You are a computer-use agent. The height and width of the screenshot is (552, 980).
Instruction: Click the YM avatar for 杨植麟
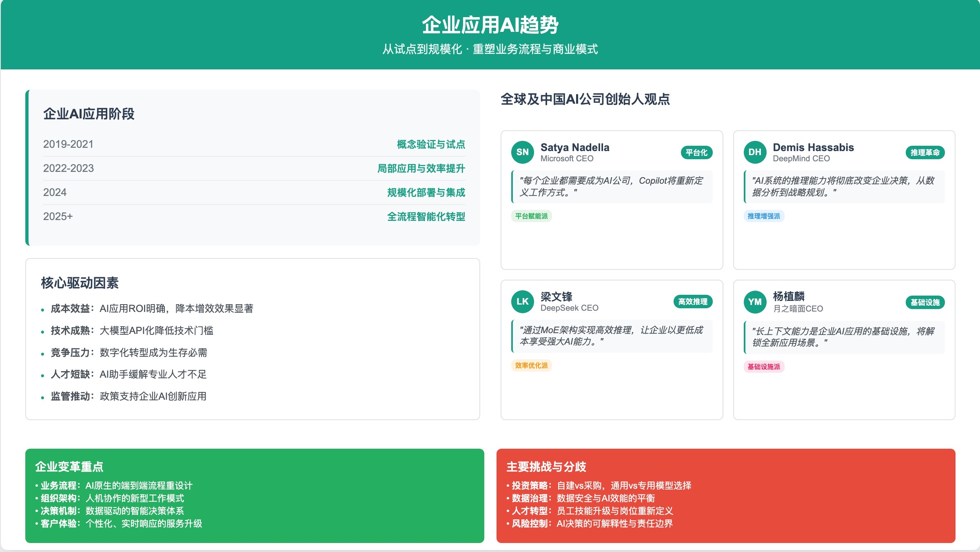coord(755,302)
